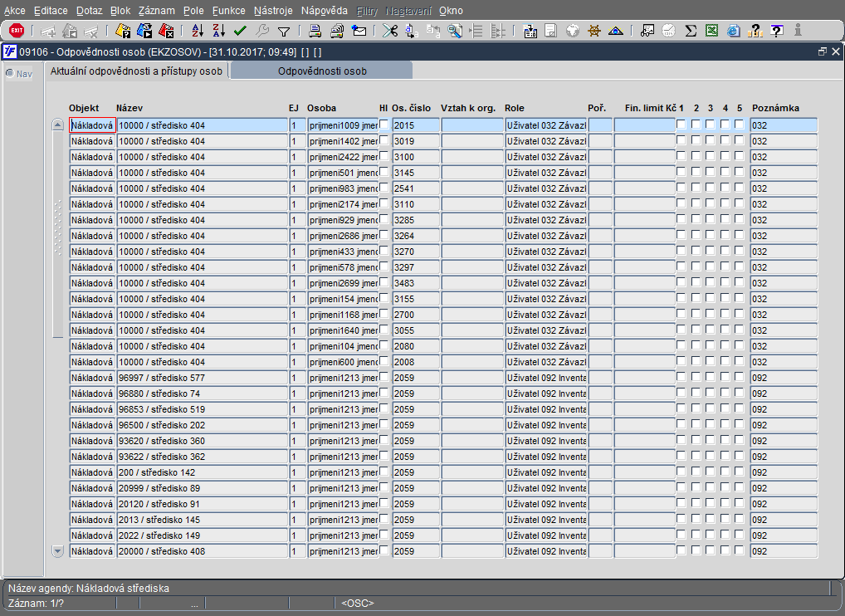Click the single printer icon
This screenshot has height=616, width=845.
click(x=315, y=31)
